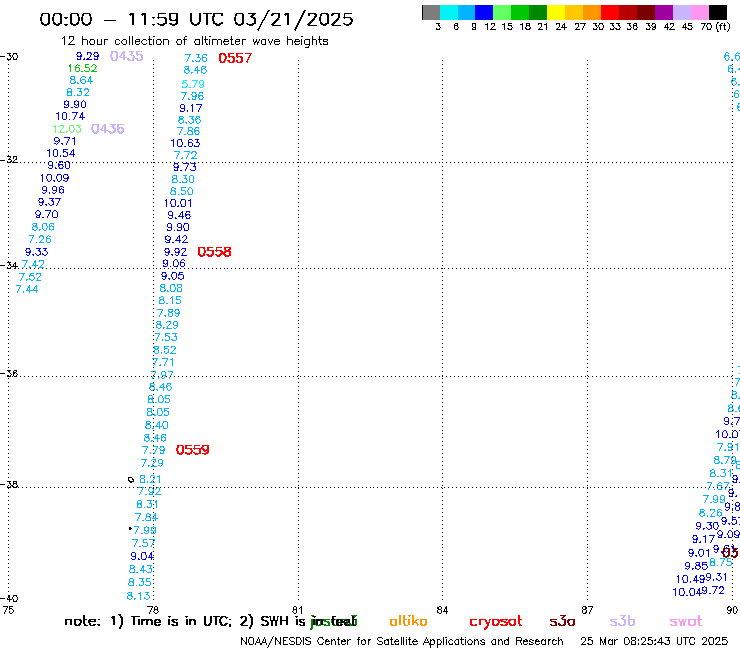Click the '70 (ft)' legend label
The image size is (740, 650).
[x=715, y=27]
